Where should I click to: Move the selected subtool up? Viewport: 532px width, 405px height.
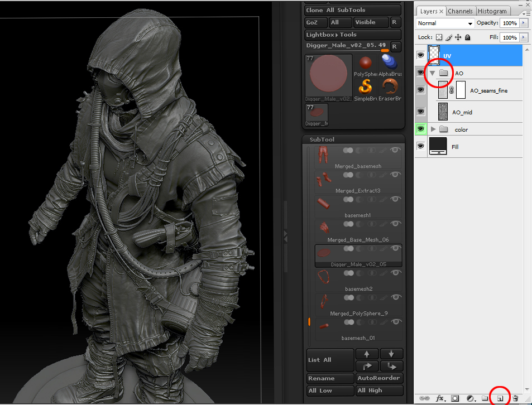pyautogui.click(x=367, y=354)
